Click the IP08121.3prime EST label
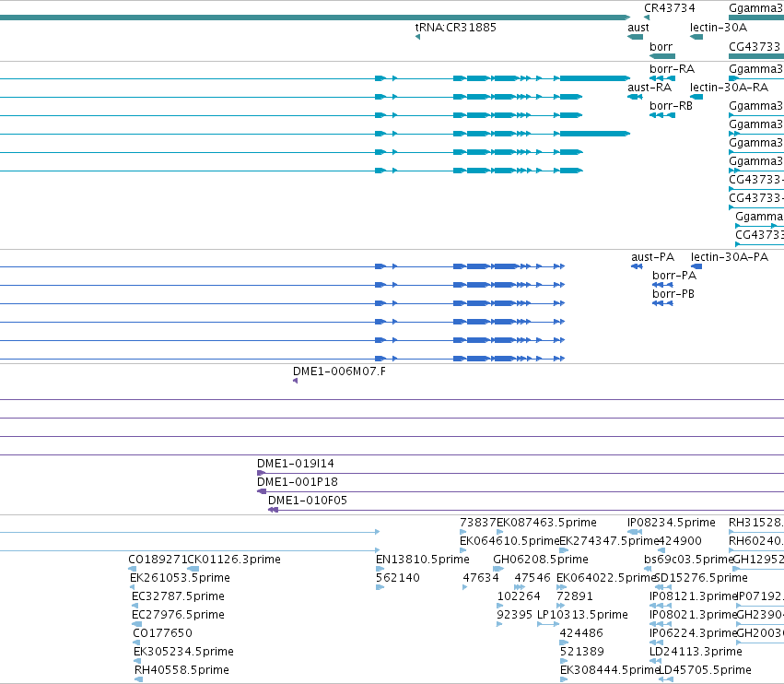Viewport: 784px width, 684px height. (693, 596)
